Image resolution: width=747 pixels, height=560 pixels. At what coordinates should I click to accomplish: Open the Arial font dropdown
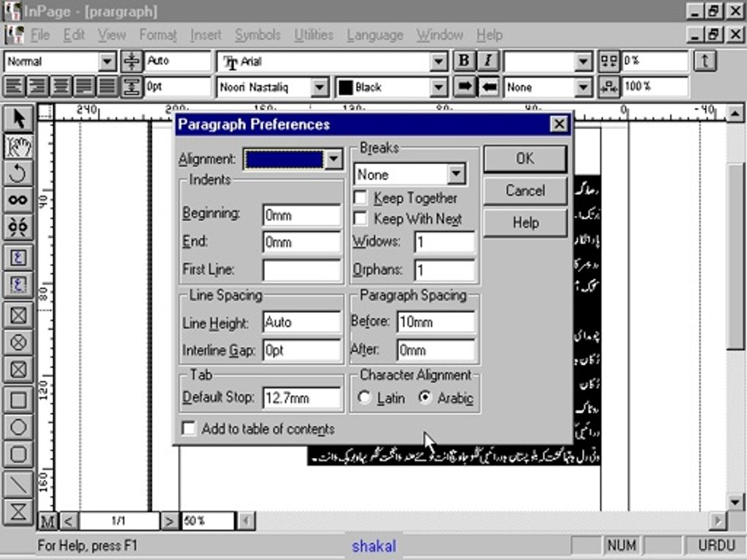pos(438,61)
